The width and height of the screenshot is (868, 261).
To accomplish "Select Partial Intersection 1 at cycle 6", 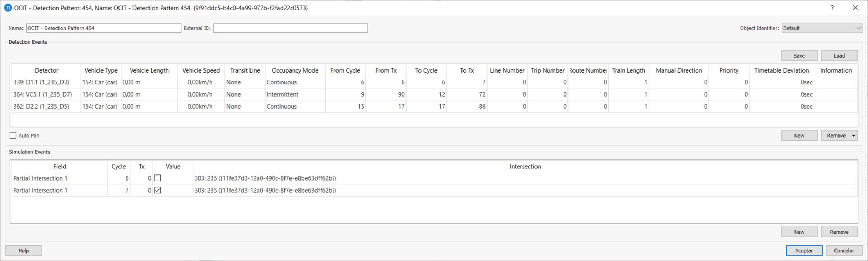I will (60, 178).
